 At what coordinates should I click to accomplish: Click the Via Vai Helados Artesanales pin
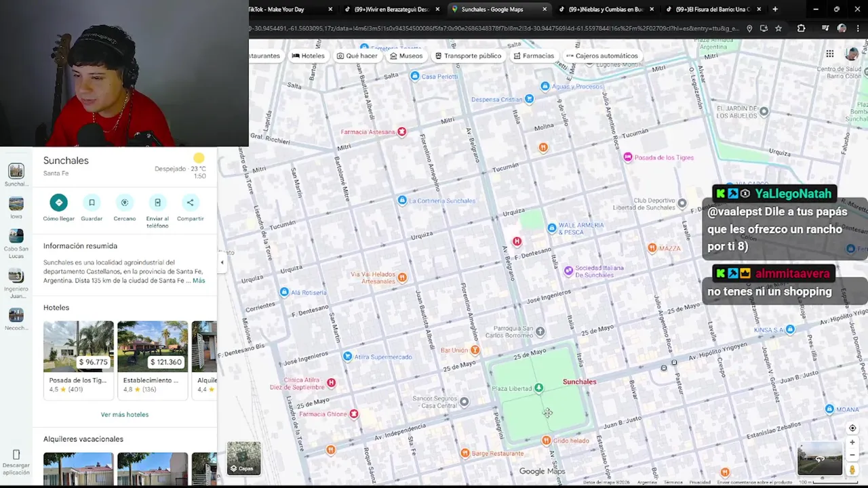[x=402, y=277]
